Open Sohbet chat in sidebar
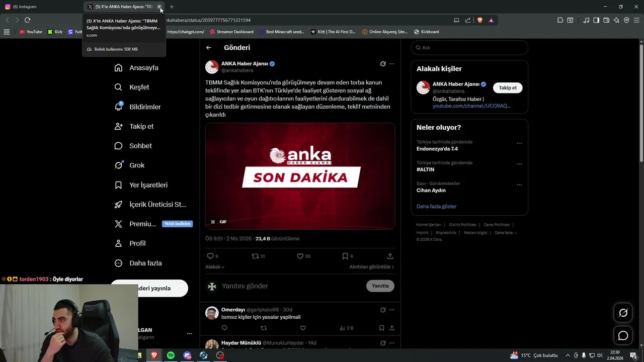This screenshot has width=644, height=362. pyautogui.click(x=133, y=146)
